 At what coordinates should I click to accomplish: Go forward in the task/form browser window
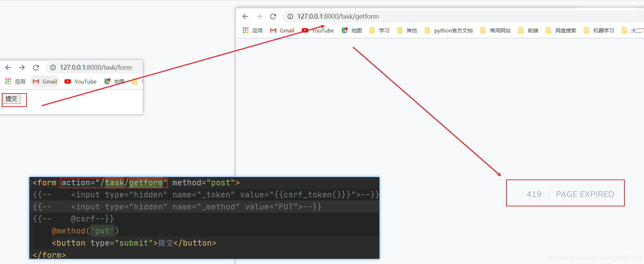pyautogui.click(x=22, y=67)
